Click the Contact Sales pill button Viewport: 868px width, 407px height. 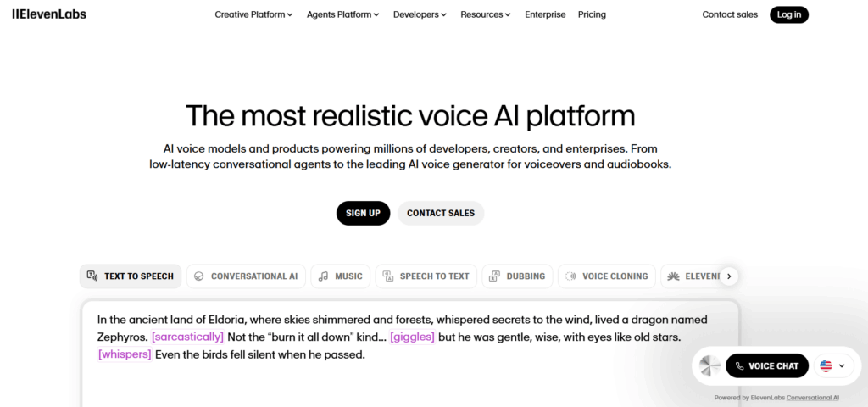(x=441, y=213)
